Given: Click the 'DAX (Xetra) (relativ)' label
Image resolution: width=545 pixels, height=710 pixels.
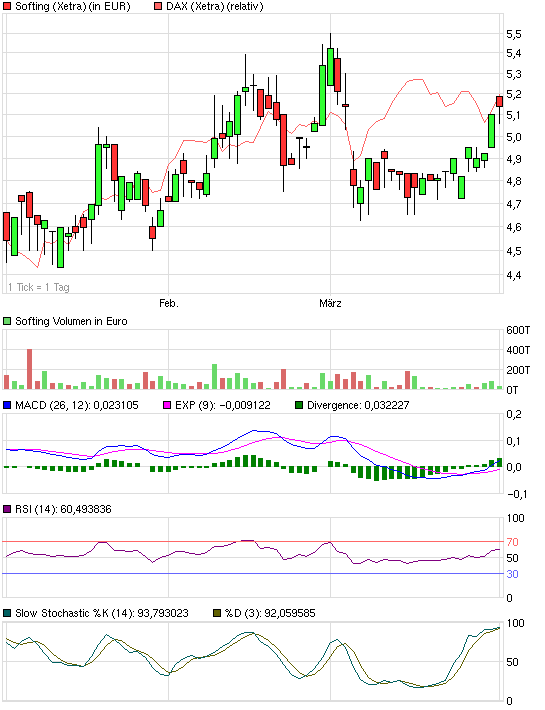Looking at the screenshot, I should pos(215,6).
